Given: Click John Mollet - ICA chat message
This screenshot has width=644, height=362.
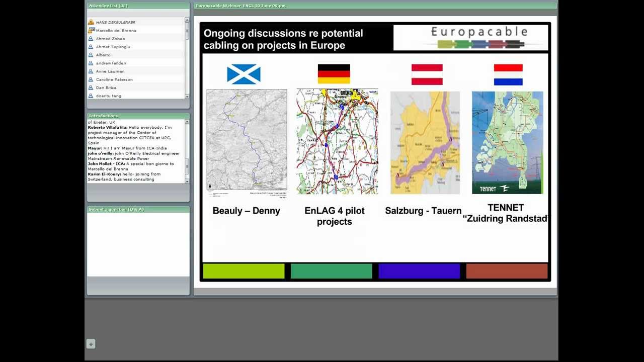Looking at the screenshot, I should pyautogui.click(x=131, y=166).
